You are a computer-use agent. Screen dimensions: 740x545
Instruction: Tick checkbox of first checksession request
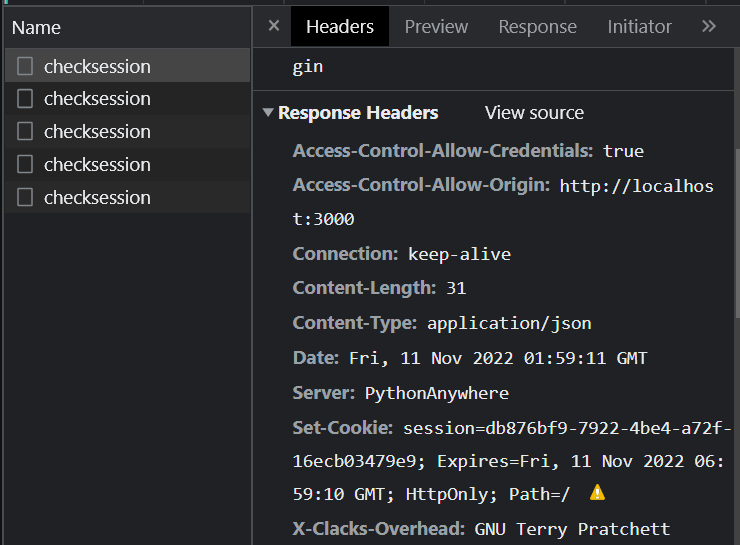pyautogui.click(x=25, y=66)
